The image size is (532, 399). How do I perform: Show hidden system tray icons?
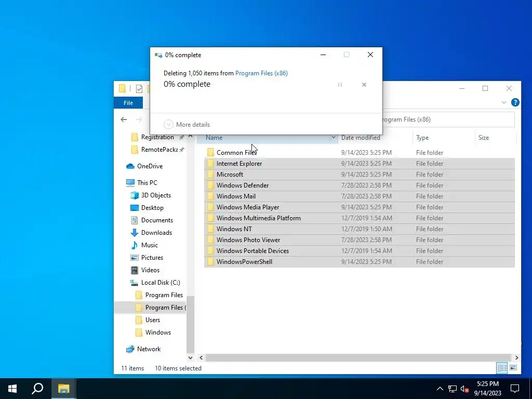click(x=440, y=389)
